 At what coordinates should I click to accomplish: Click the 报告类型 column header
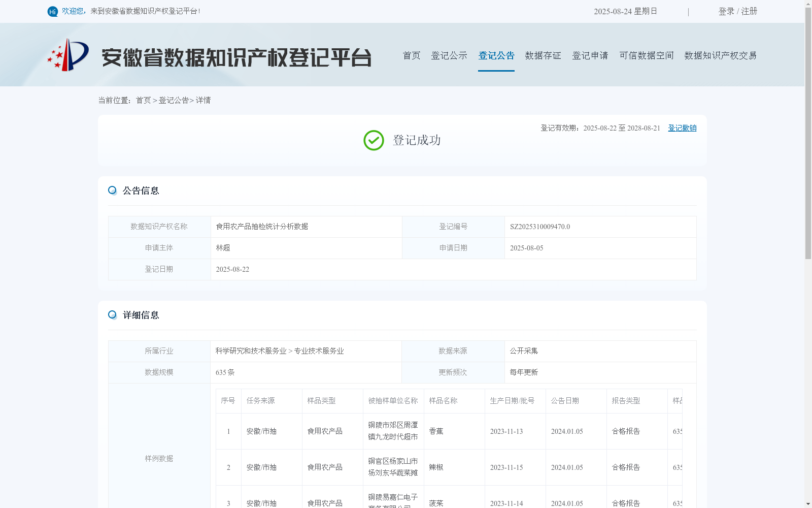pyautogui.click(x=626, y=401)
